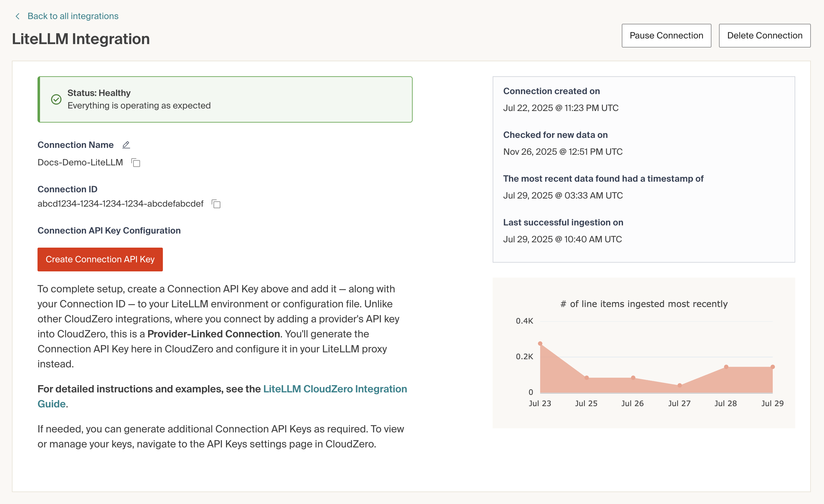This screenshot has width=824, height=504.
Task: Click the Connection ID text abcd1234
Action: (x=120, y=204)
